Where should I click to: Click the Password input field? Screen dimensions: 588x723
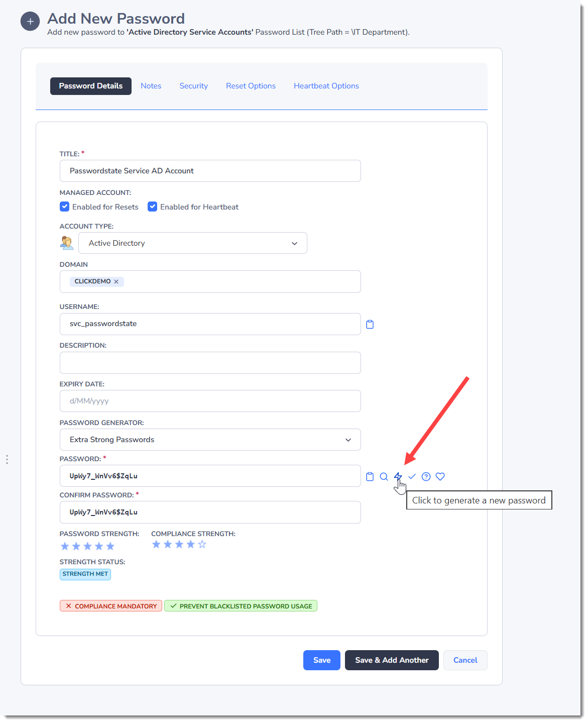point(210,476)
